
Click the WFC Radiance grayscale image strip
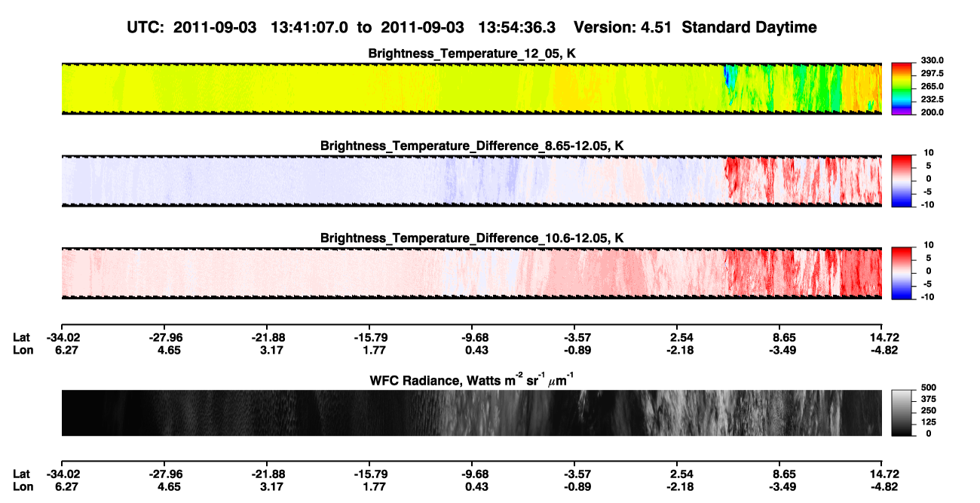471,413
